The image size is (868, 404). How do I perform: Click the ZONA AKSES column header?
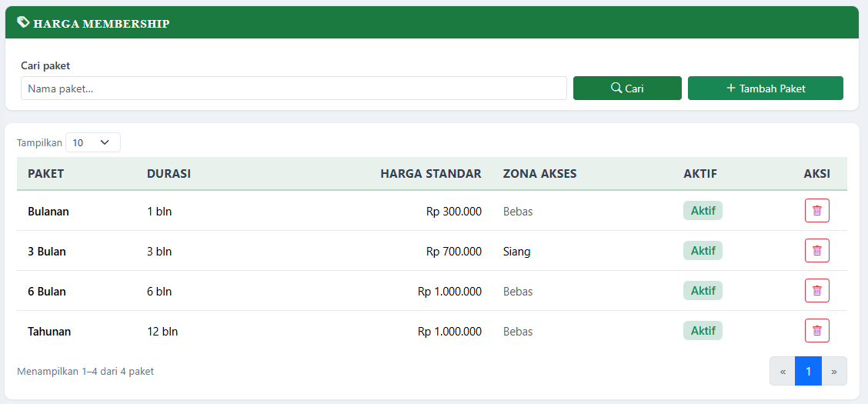point(539,174)
